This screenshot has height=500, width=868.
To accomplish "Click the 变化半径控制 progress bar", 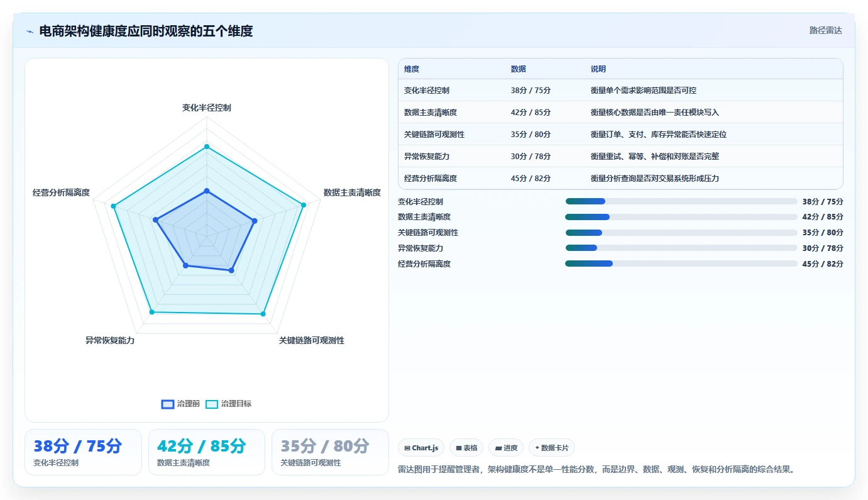I will 681,201.
